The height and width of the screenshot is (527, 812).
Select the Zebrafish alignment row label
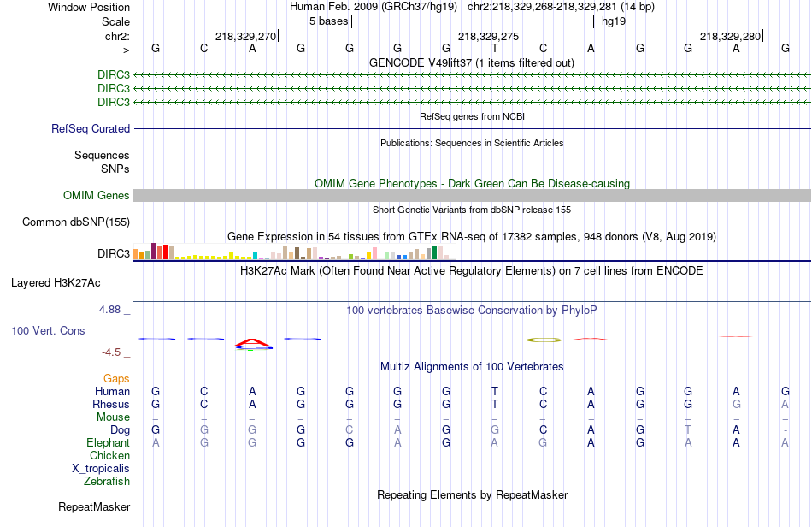click(107, 481)
